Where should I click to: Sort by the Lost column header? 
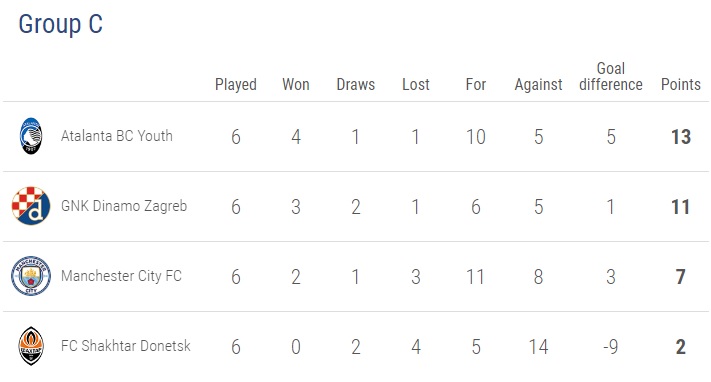coord(416,84)
